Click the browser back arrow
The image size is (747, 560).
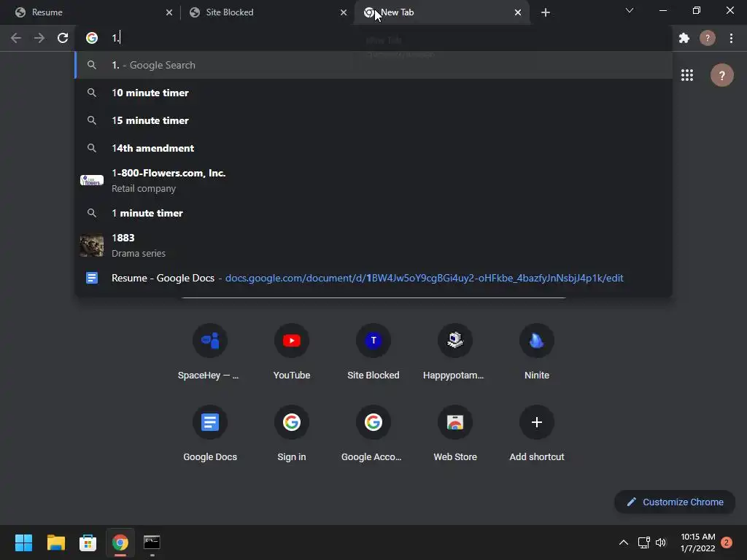tap(16, 38)
